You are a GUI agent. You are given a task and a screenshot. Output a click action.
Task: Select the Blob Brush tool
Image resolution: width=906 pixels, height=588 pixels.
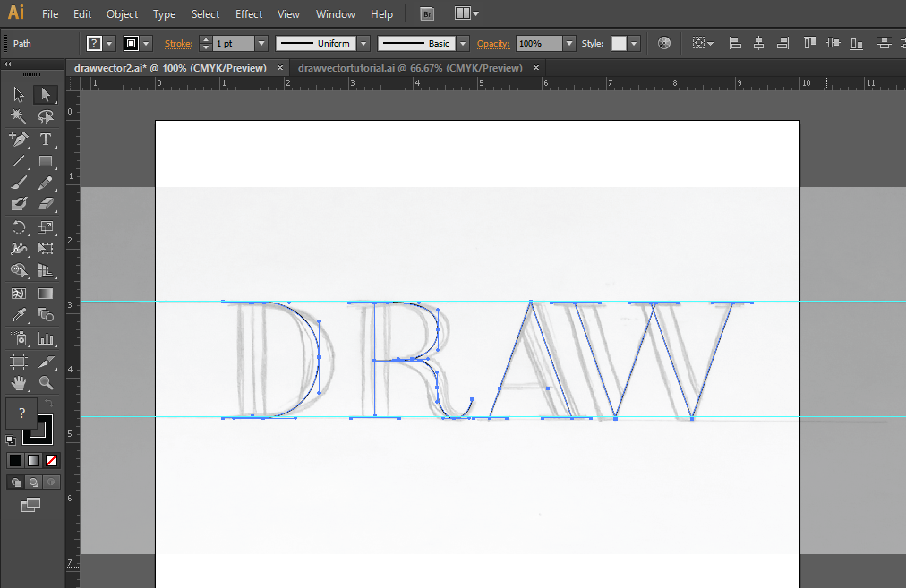coord(19,204)
